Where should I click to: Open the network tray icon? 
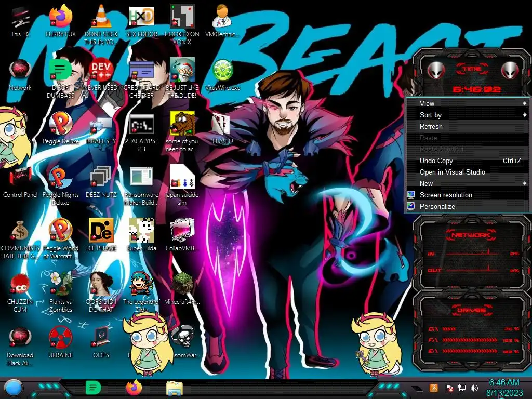tap(462, 388)
